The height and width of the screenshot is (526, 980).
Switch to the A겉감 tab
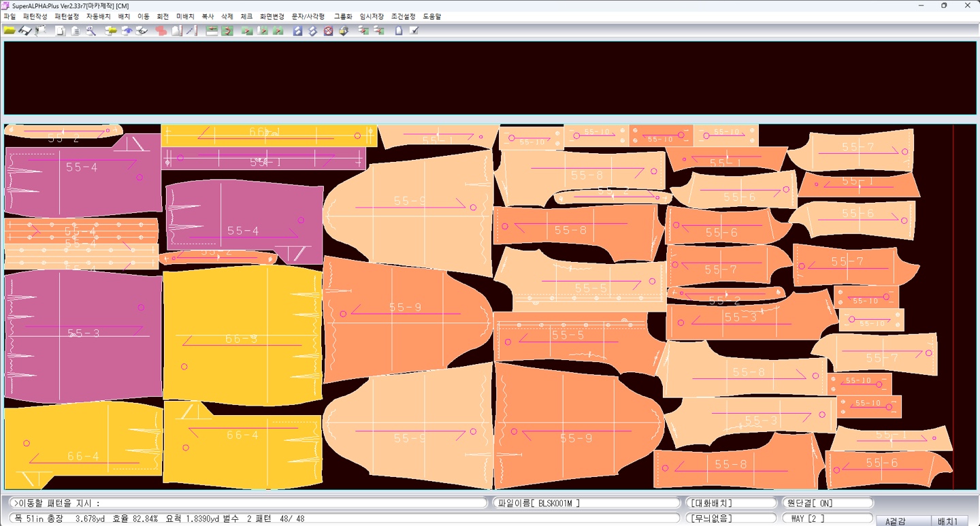[x=896, y=521]
